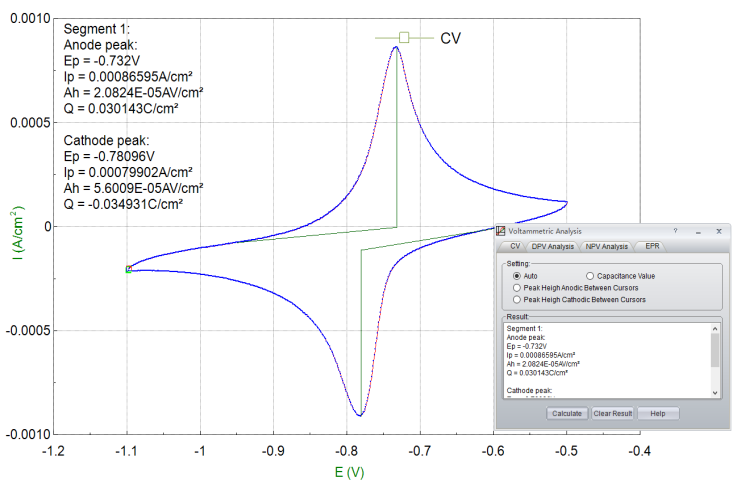Screen dimensions: 739x485
Task: Switch to the EPR tab
Action: (652, 246)
